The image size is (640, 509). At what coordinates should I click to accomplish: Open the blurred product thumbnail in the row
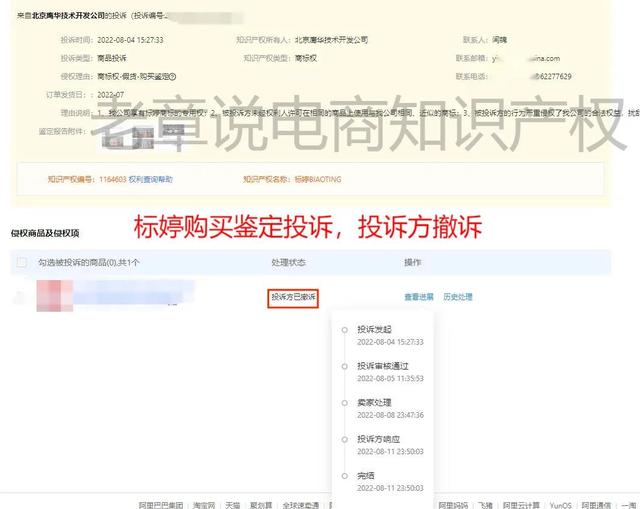pos(55,296)
